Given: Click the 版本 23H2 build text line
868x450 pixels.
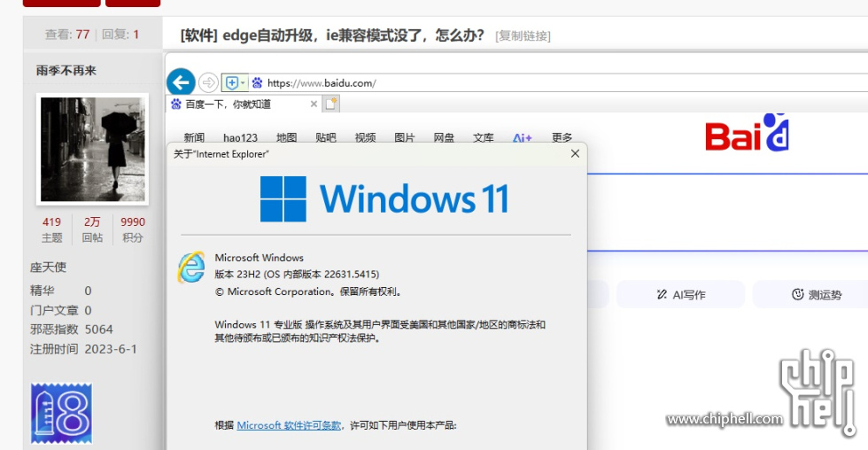Looking at the screenshot, I should pyautogui.click(x=297, y=275).
